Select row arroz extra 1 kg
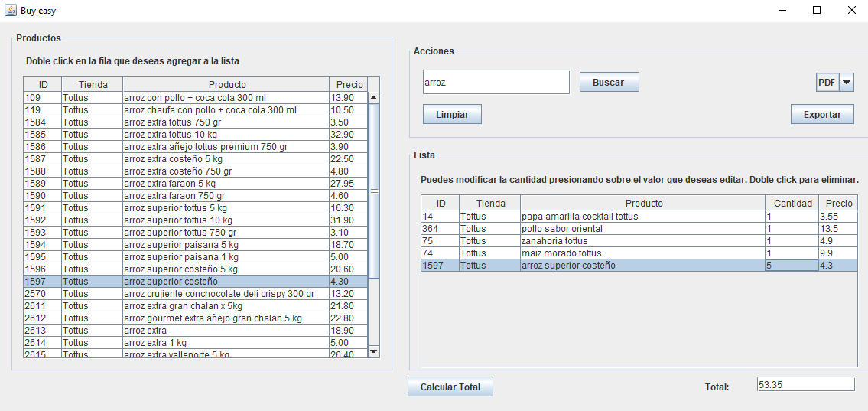Viewport: 868px width, 411px height. point(196,342)
